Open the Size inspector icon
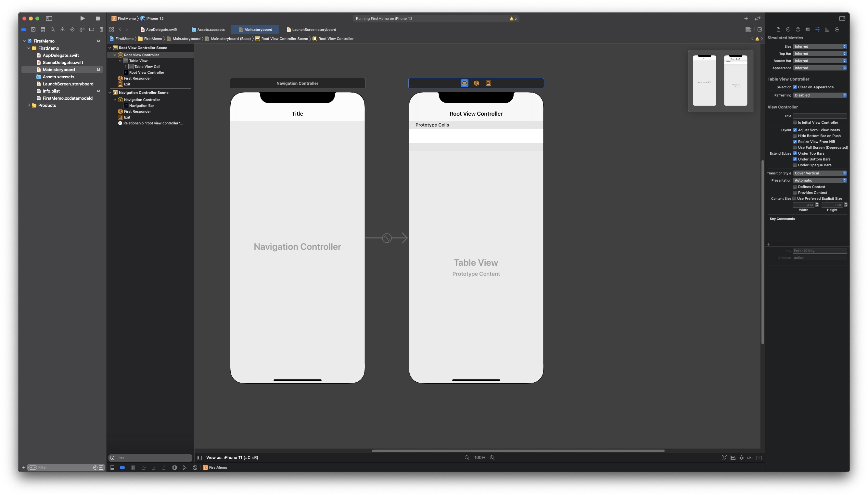The width and height of the screenshot is (868, 496). (827, 30)
